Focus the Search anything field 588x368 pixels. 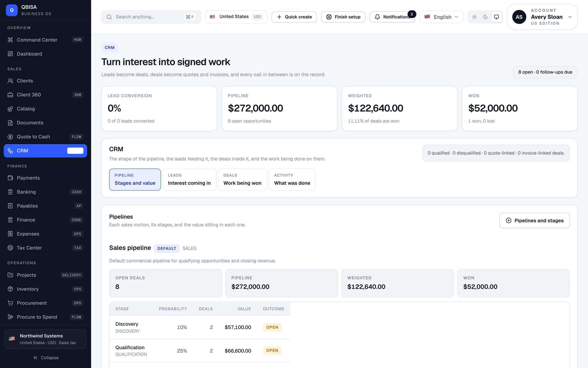tap(151, 17)
